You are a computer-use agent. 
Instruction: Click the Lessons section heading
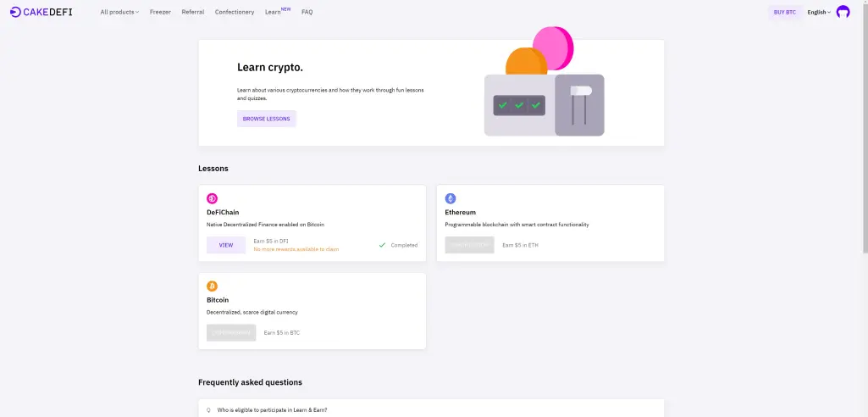213,169
